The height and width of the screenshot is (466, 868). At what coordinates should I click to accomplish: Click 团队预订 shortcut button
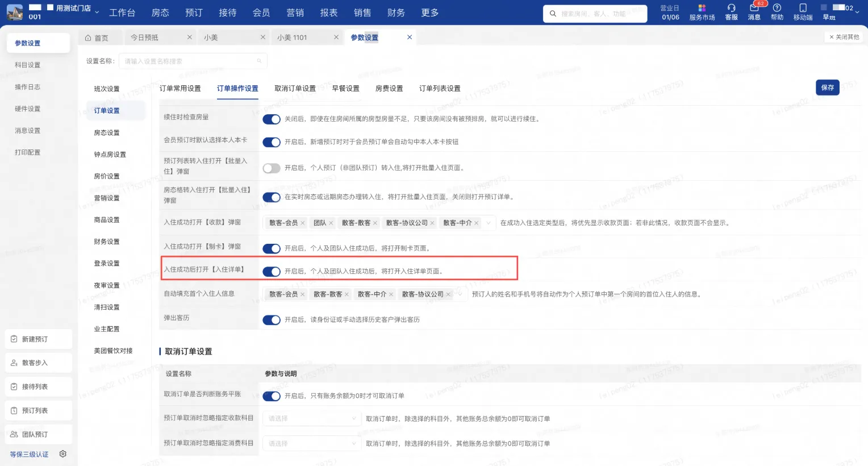39,435
